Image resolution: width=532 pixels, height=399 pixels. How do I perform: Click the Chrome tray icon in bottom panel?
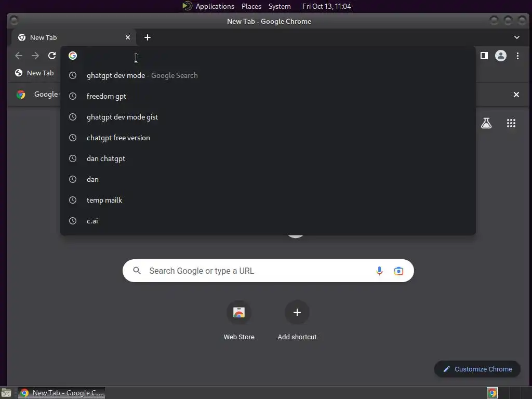[493, 393]
